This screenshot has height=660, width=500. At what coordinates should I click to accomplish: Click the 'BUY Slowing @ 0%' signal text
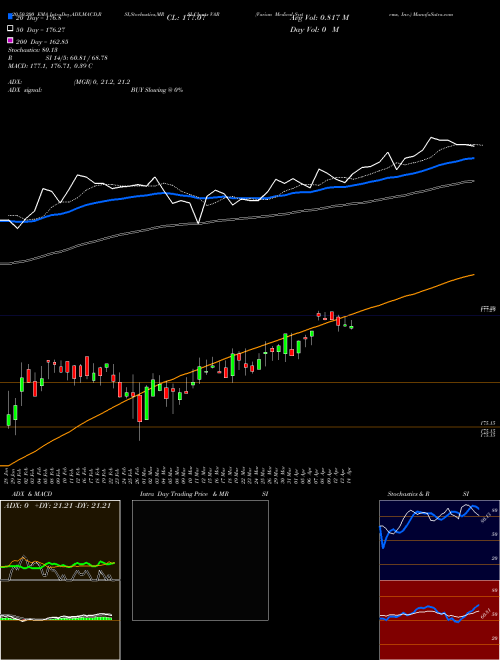point(157,90)
